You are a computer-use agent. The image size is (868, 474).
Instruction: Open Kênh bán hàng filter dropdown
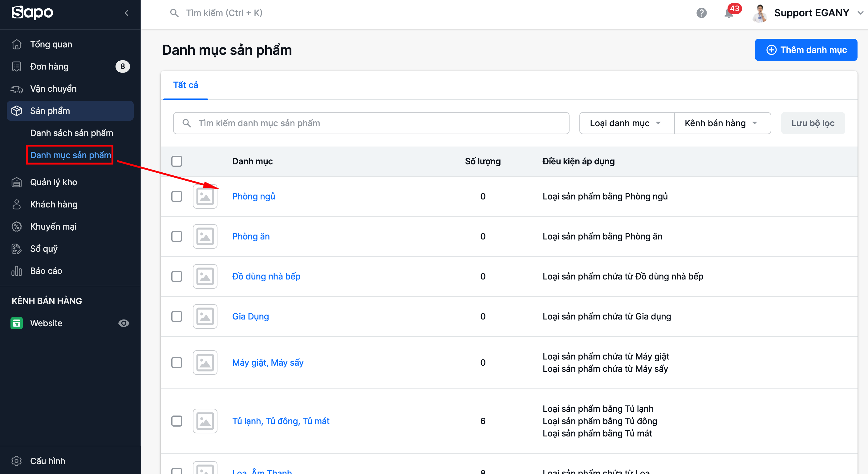tap(722, 123)
